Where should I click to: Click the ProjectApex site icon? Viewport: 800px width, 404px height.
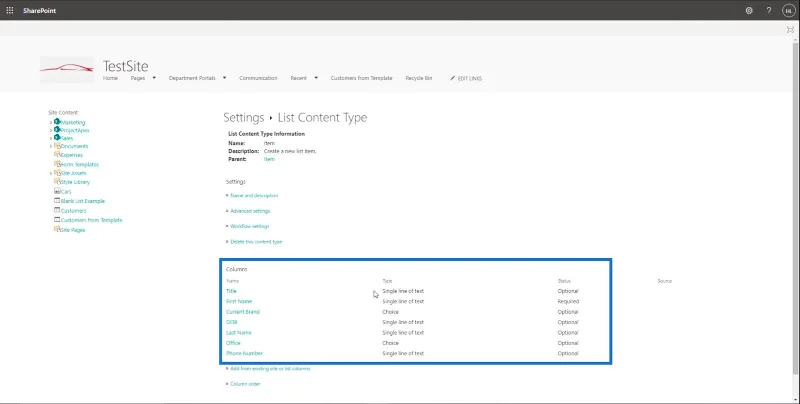[57, 130]
